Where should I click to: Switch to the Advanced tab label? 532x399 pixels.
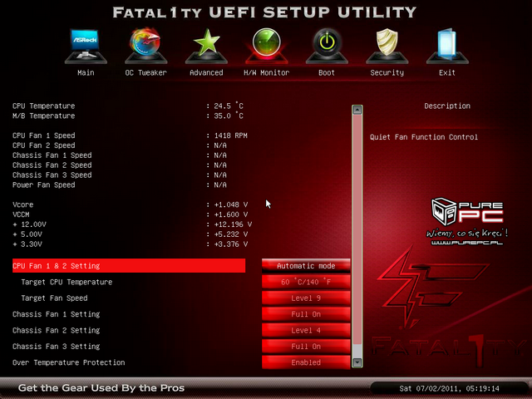(x=205, y=73)
